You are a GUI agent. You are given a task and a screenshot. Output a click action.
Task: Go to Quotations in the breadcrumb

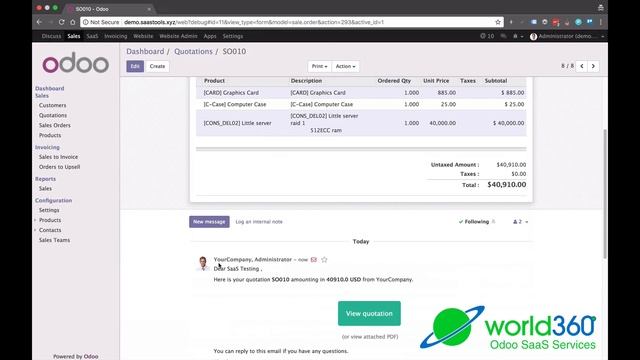(x=193, y=51)
